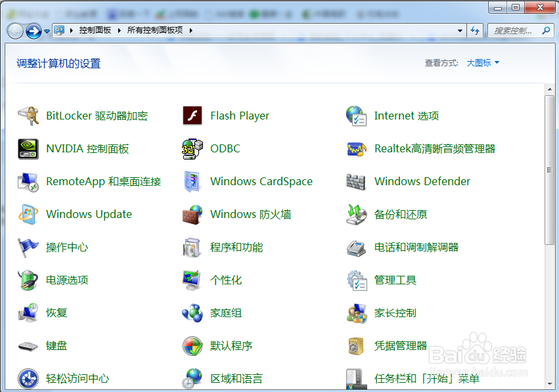Click the 凭据管理器 safe icon

356,346
